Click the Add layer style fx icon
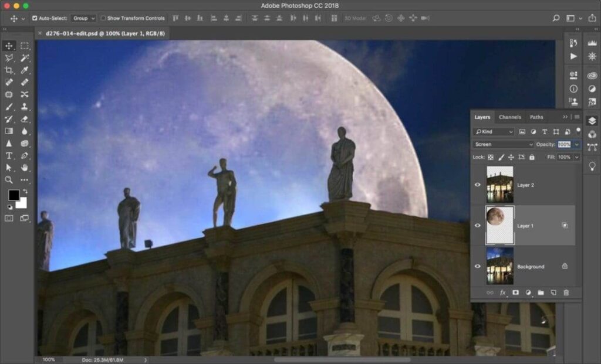Viewport: 601px width, 364px height. [502, 292]
